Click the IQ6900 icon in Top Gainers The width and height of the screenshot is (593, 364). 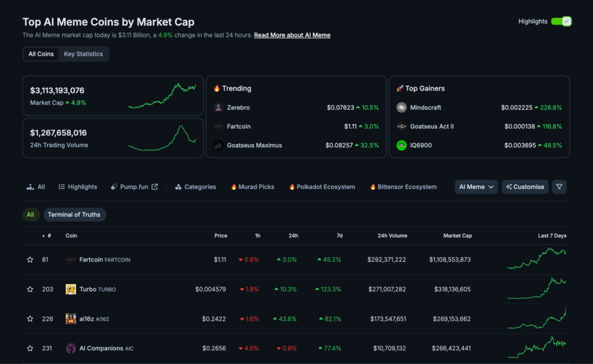pyautogui.click(x=402, y=145)
